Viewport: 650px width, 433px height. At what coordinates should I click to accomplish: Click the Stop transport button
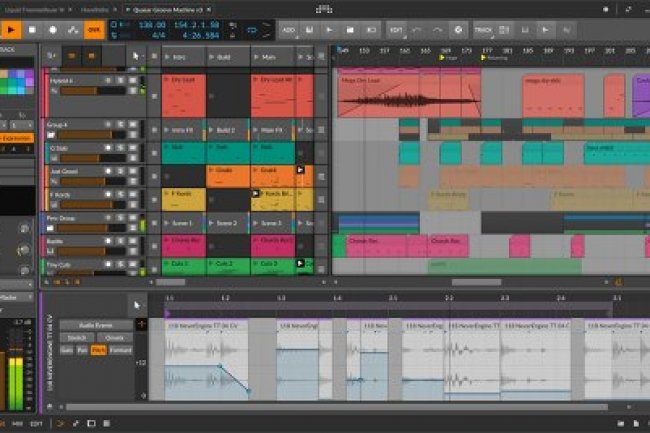pyautogui.click(x=33, y=30)
